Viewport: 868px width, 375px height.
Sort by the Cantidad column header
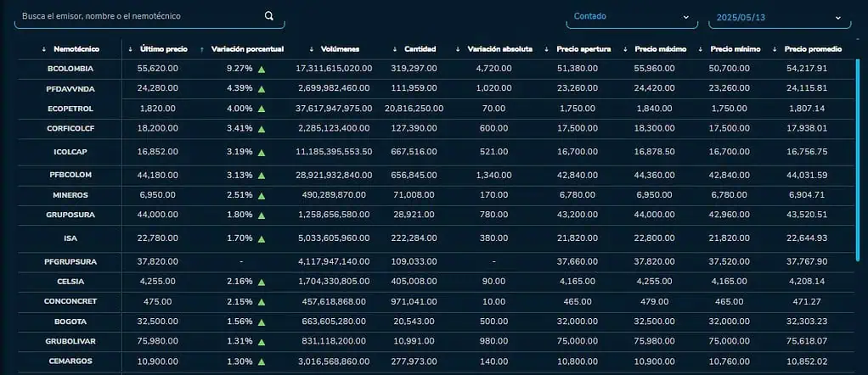420,49
